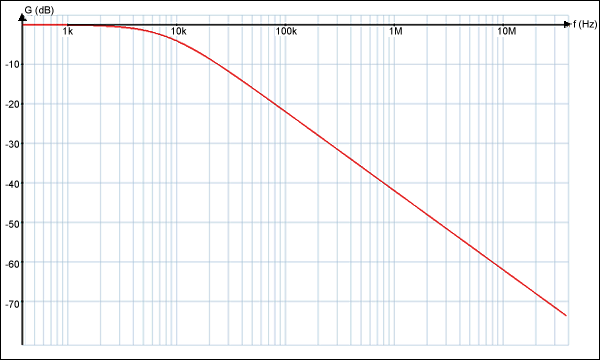Image resolution: width=600 pixels, height=360 pixels.
Task: Click the -70 dB tick label
Action: point(12,304)
